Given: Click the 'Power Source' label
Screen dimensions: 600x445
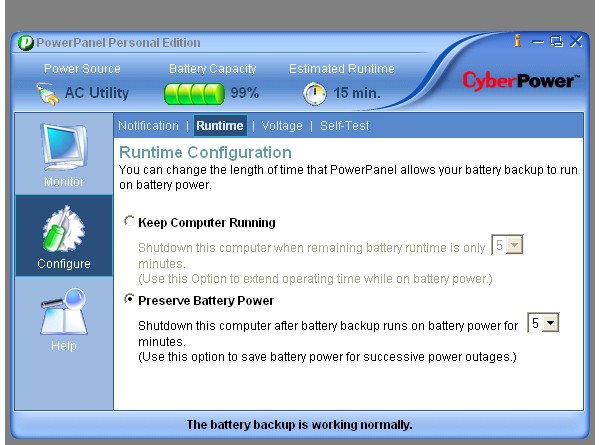Looking at the screenshot, I should coord(82,68).
